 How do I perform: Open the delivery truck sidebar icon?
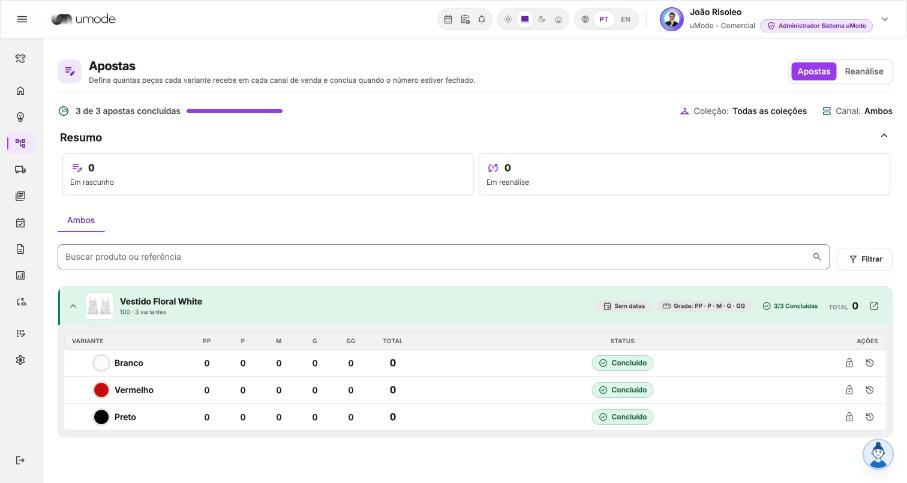(x=20, y=169)
